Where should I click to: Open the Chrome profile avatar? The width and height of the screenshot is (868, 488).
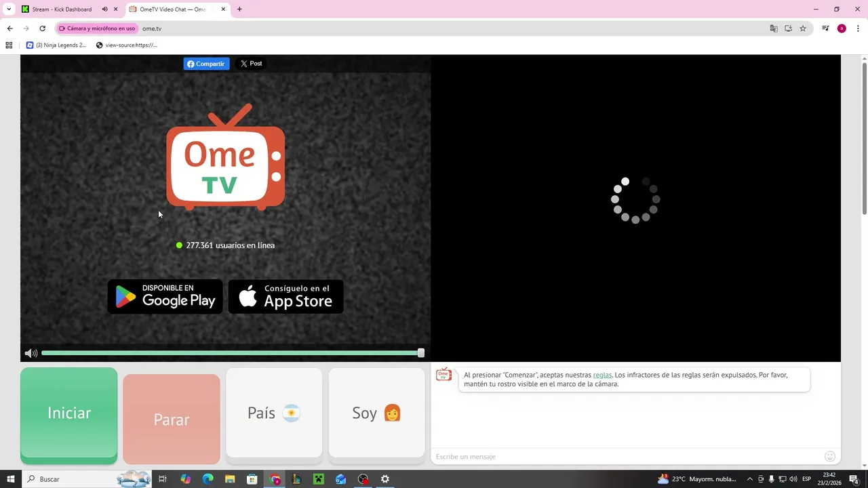pos(842,28)
